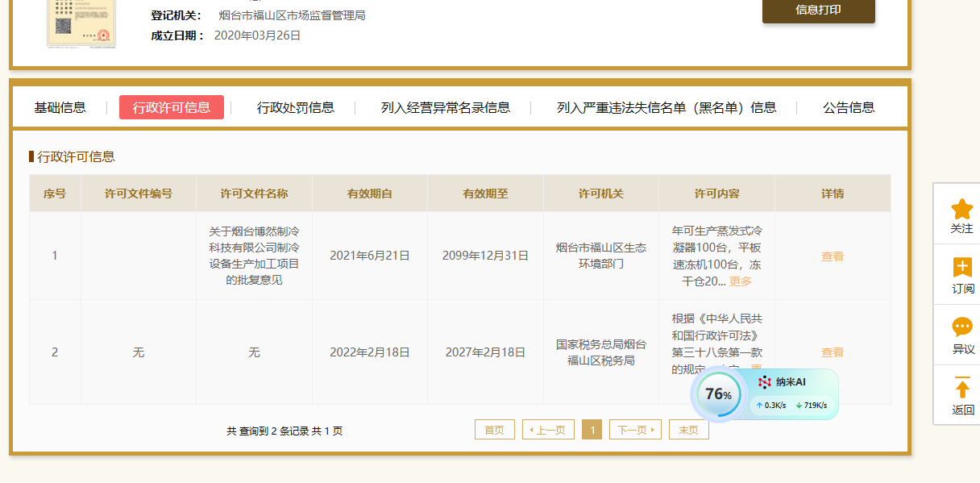The width and height of the screenshot is (980, 483).
Task: Click the 有效期至 column header
Action: 485,194
